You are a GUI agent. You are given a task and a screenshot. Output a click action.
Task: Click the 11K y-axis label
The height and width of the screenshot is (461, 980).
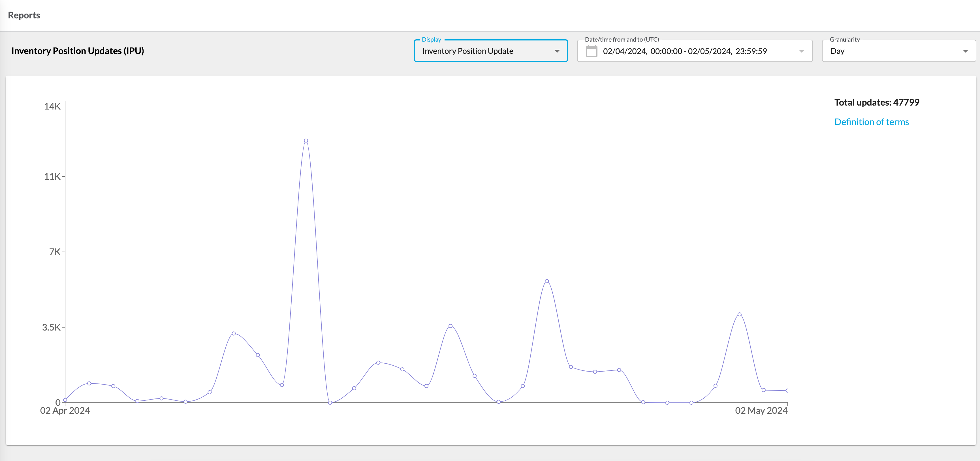pyautogui.click(x=52, y=177)
